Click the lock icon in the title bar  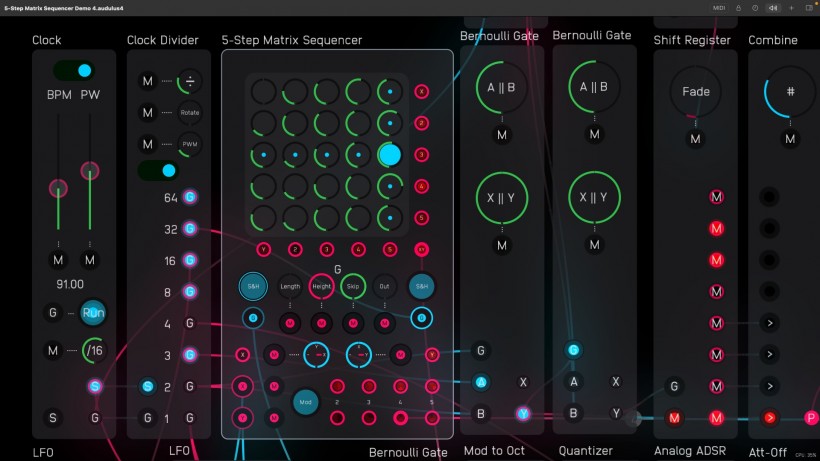[x=738, y=7]
